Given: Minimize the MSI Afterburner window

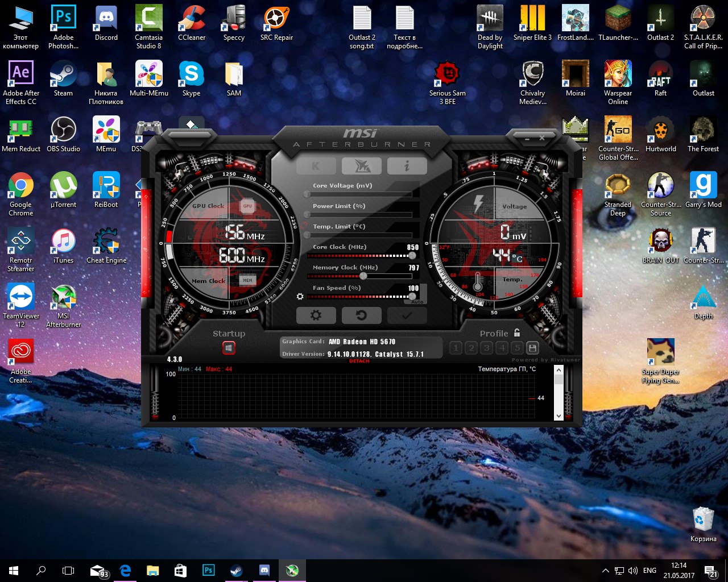Looking at the screenshot, I should point(527,138).
